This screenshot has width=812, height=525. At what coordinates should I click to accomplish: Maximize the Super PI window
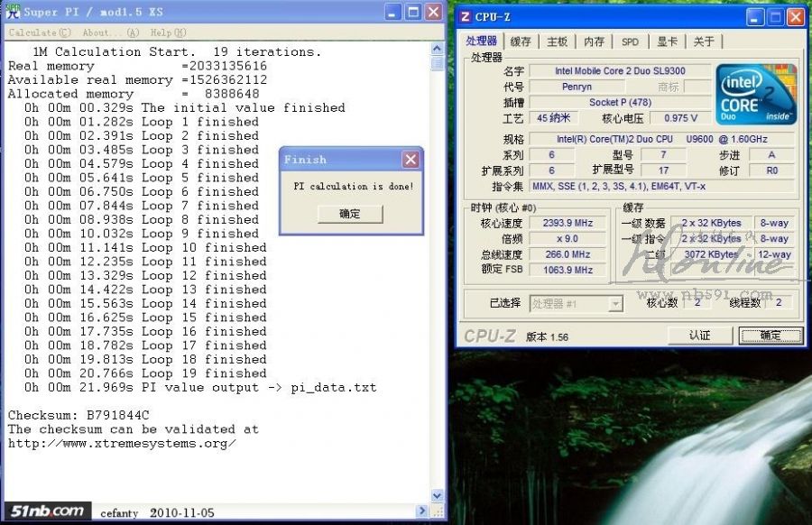coord(413,13)
